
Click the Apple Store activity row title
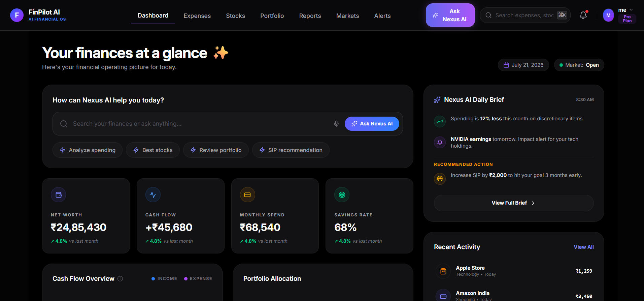(470, 268)
